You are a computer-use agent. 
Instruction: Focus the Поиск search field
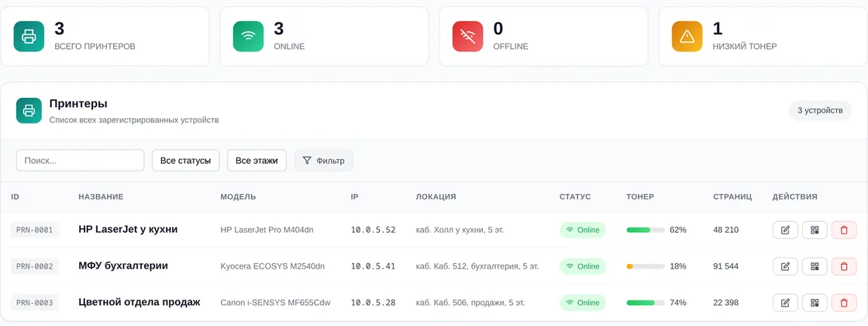coord(81,161)
